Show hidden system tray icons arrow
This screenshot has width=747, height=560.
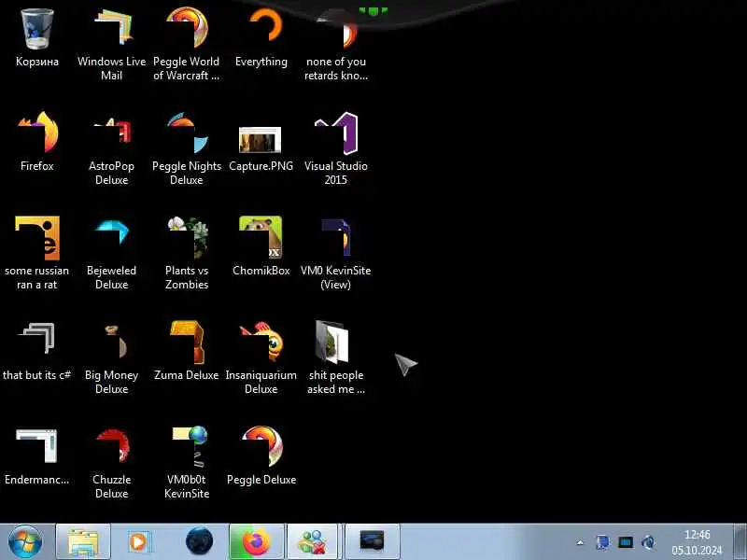[x=580, y=542]
